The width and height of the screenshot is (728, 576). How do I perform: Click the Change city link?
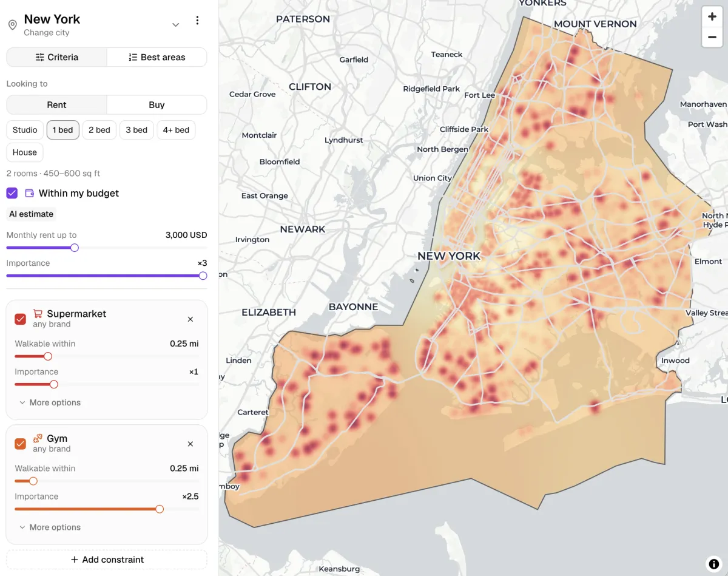pyautogui.click(x=47, y=33)
